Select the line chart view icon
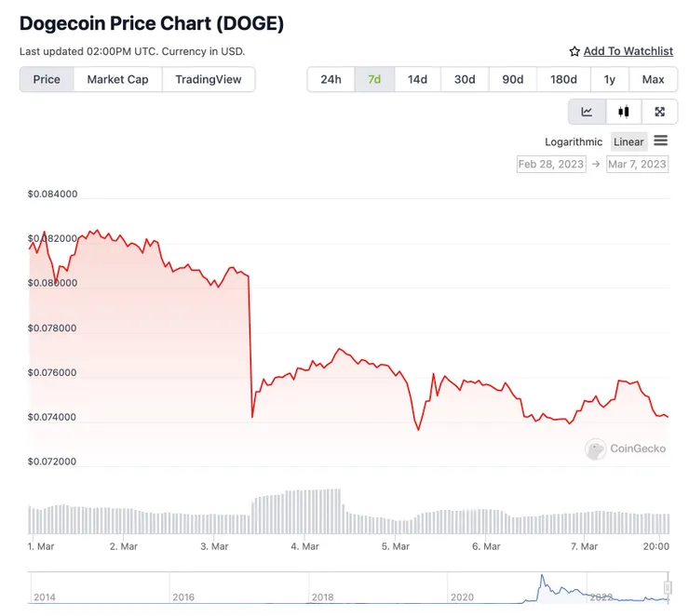The image size is (689, 616). pos(587,112)
